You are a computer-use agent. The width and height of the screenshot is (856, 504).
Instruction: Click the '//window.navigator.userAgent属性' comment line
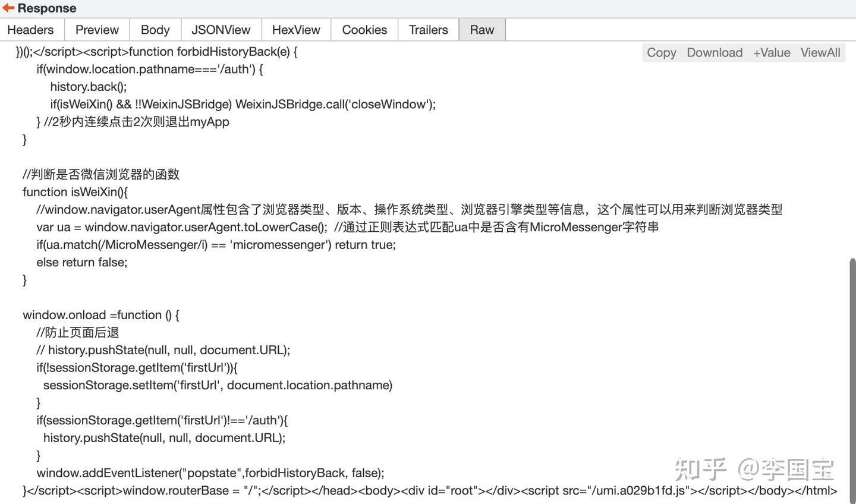[410, 209]
